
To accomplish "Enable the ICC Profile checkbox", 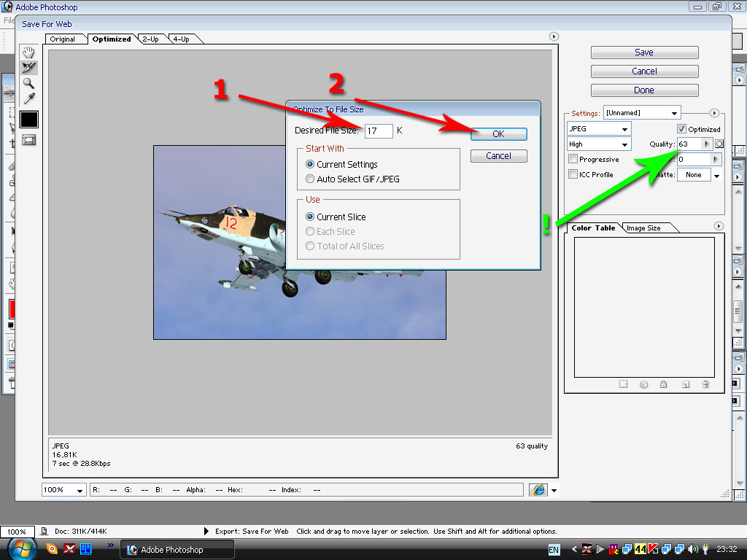I will coord(573,174).
